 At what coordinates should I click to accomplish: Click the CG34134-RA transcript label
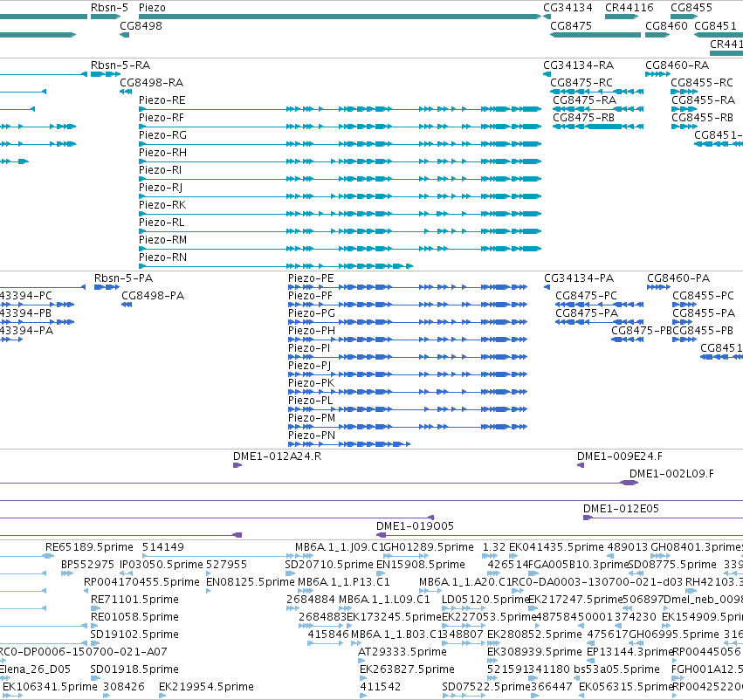tap(578, 65)
